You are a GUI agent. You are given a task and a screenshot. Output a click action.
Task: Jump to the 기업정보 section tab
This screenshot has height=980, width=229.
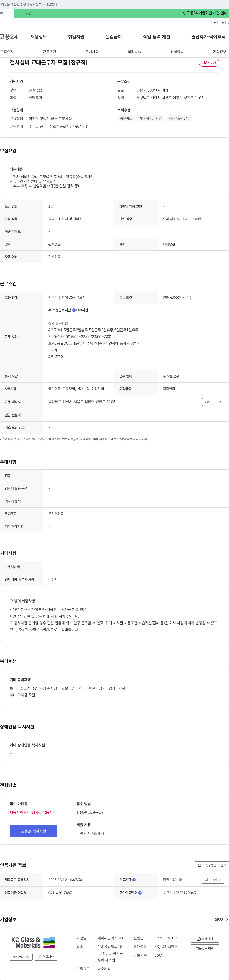(x=219, y=52)
